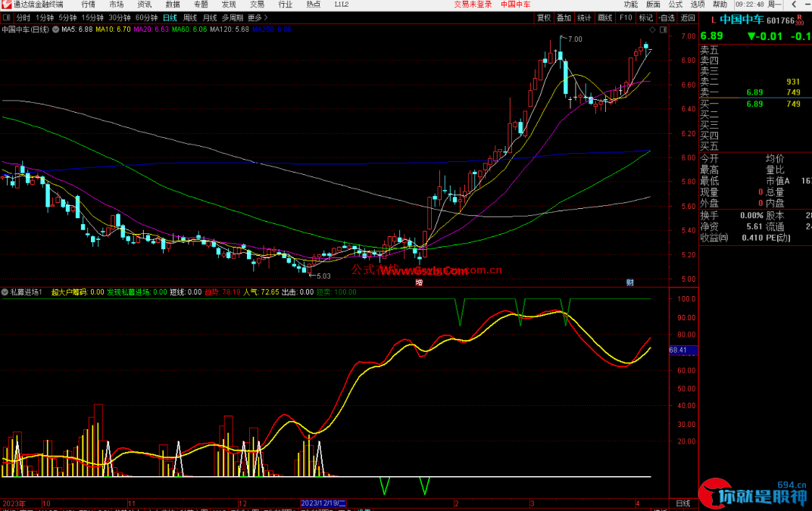Click the MA120: 5.68 label

click(230, 30)
